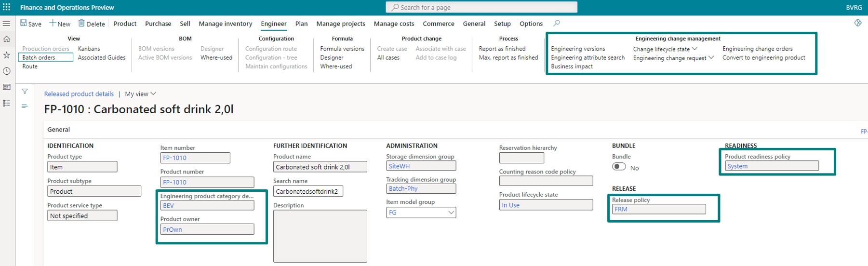
Task: Open Workspaces icon in sidebar
Action: click(x=7, y=87)
